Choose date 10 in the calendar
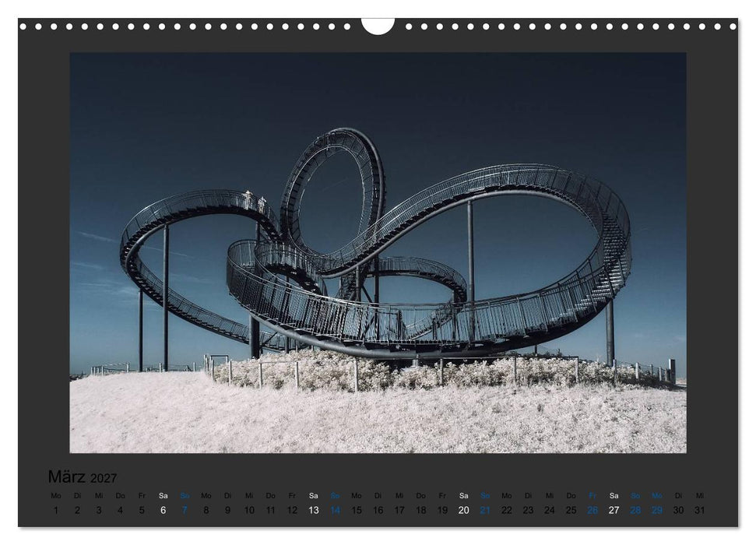The width and height of the screenshot is (756, 545). [x=249, y=510]
